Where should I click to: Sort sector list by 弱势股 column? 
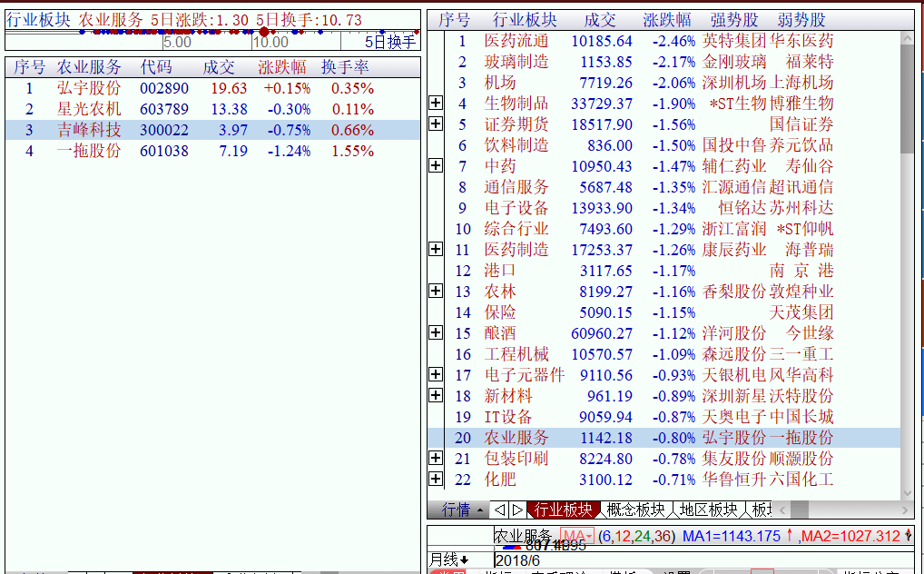[x=801, y=20]
